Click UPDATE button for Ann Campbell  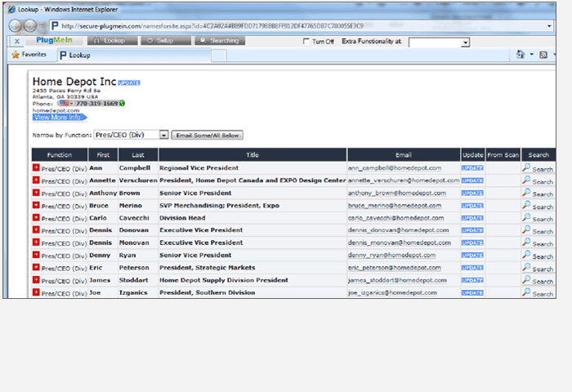click(472, 168)
